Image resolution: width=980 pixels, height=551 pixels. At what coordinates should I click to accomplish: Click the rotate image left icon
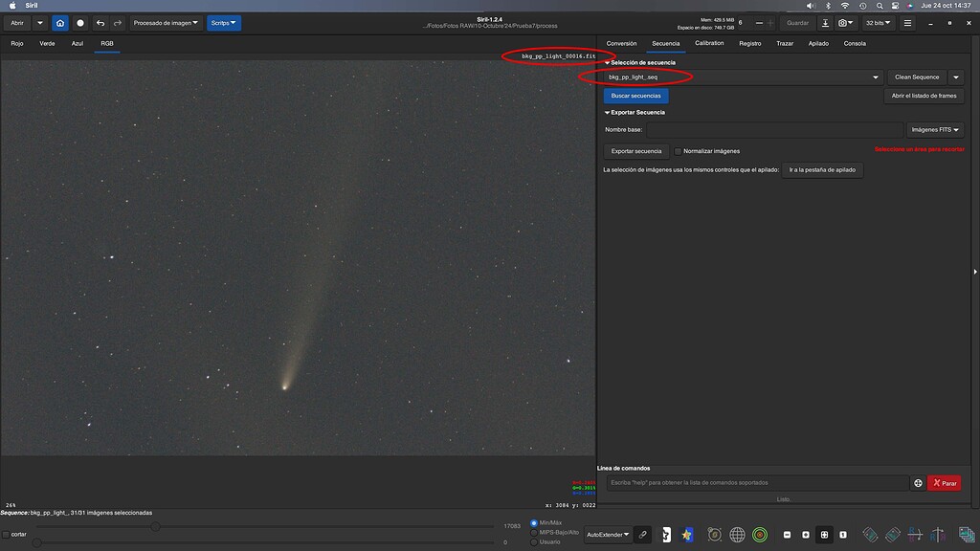click(x=871, y=535)
